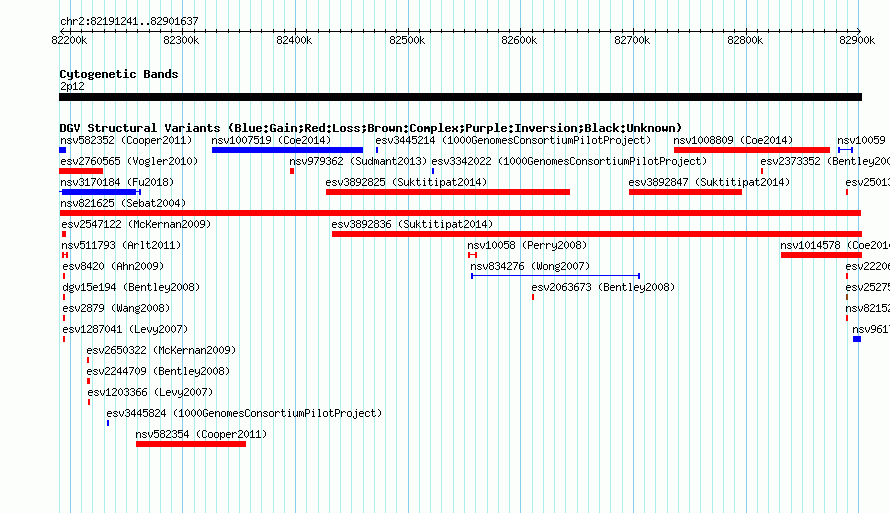Open esv3892847 (Suktitipat2014) label

(x=709, y=182)
